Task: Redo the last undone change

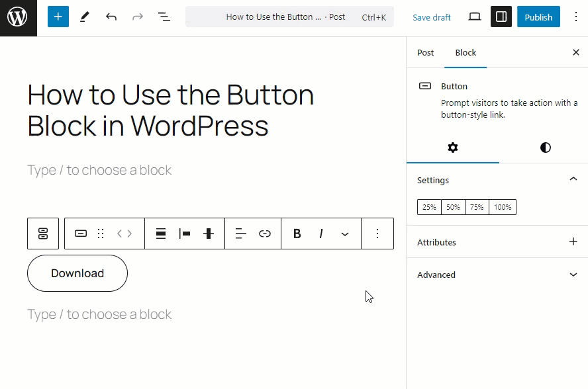Action: point(138,17)
